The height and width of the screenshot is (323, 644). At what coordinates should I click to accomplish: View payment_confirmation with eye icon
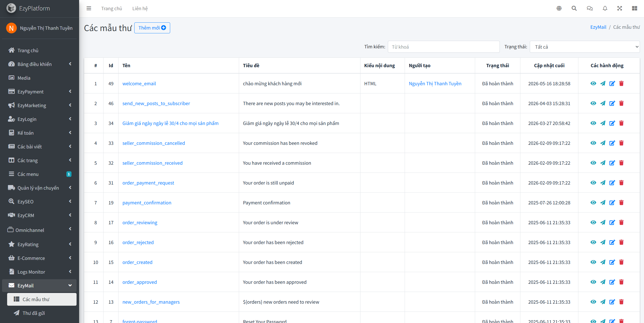point(593,203)
